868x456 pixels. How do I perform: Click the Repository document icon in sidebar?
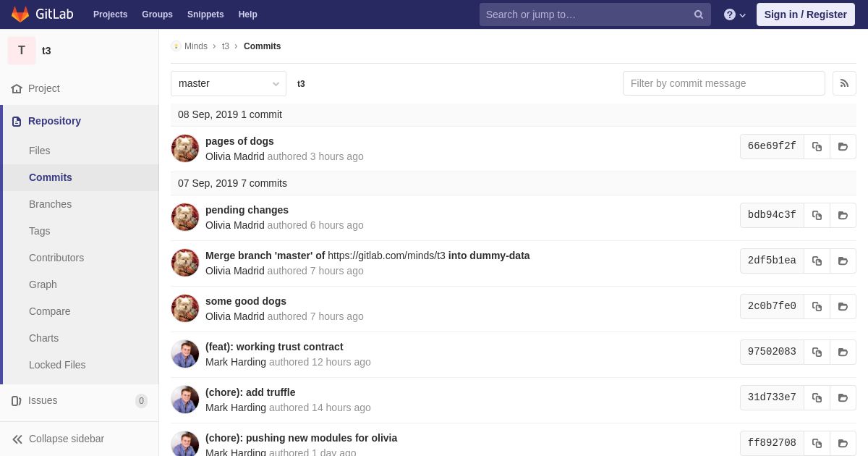(x=17, y=121)
